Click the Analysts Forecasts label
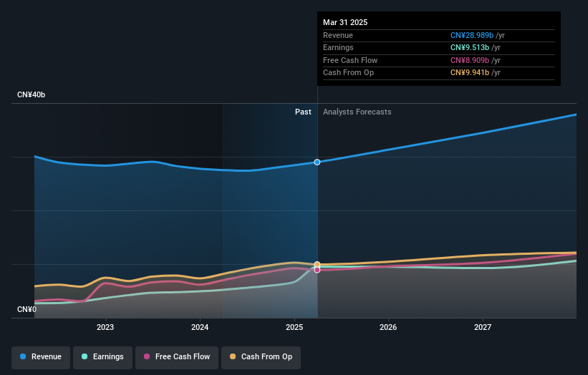 [357, 112]
